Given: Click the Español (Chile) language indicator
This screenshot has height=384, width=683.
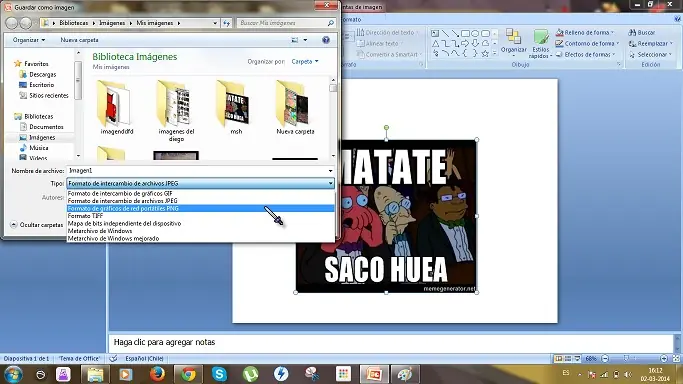Looking at the screenshot, I should click(x=144, y=359).
